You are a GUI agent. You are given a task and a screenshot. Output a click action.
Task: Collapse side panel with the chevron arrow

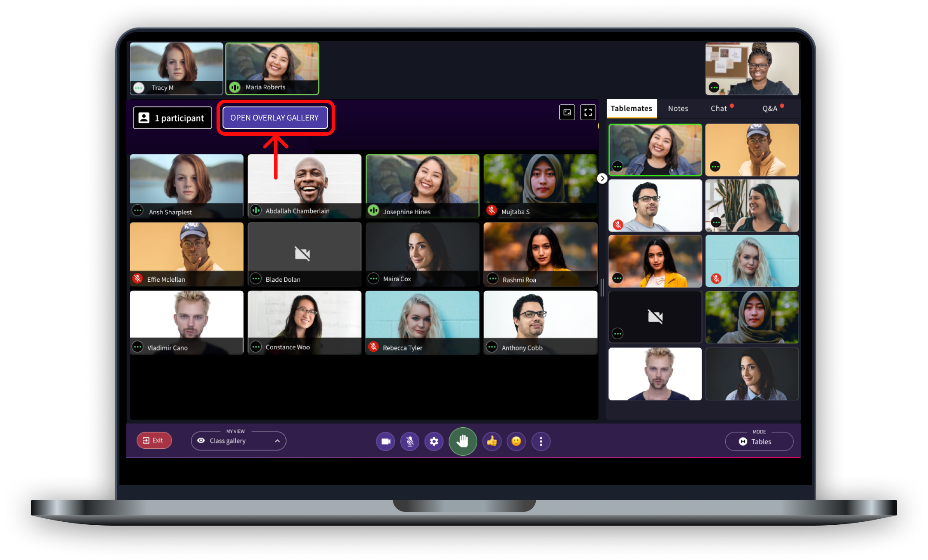[602, 178]
